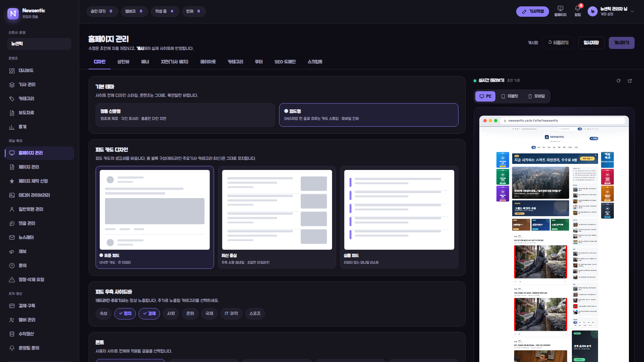Select the 정통 신문형 theme option

coord(185,115)
